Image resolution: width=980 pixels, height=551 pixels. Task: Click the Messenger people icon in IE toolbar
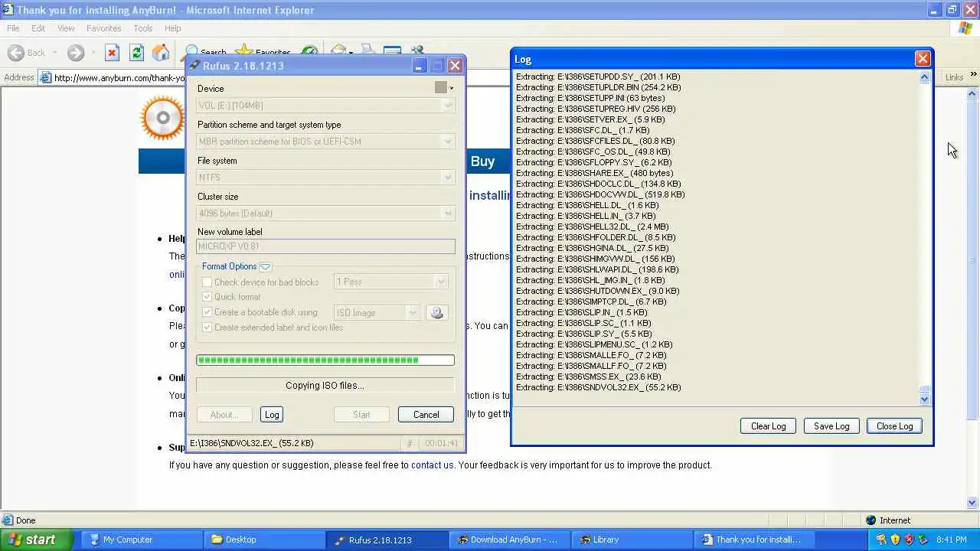point(417,51)
